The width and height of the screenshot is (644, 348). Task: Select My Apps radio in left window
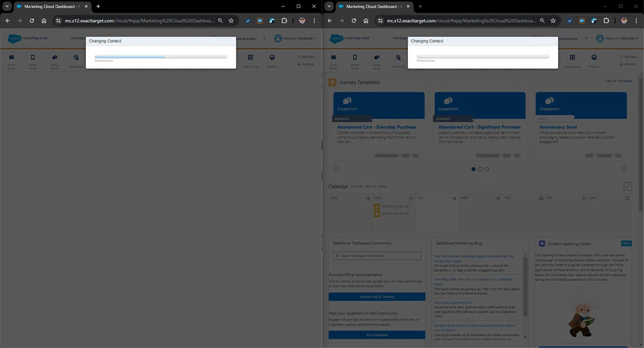click(x=299, y=56)
